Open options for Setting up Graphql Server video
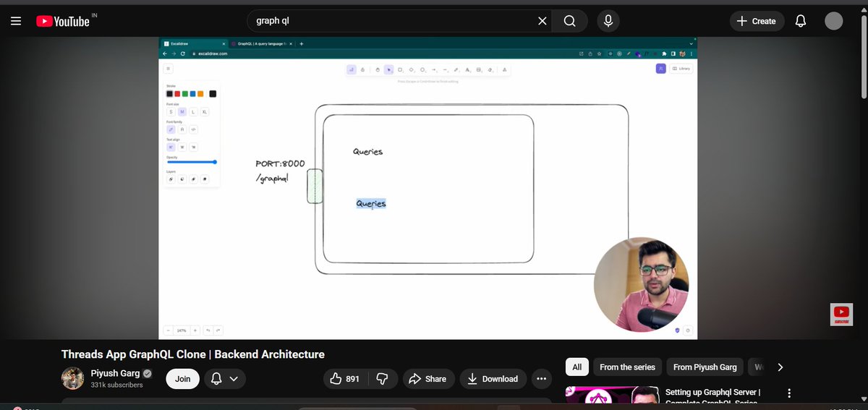Viewport: 868px width, 410px height. [x=789, y=394]
